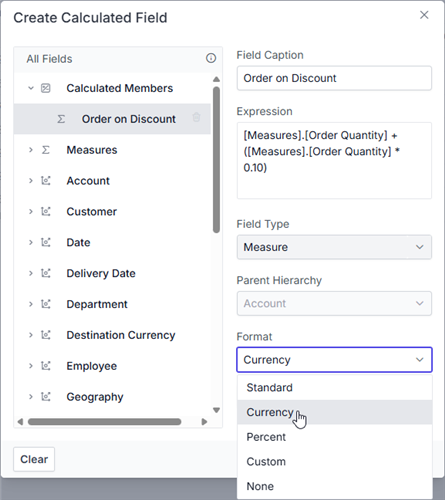The width and height of the screenshot is (445, 500).
Task: Click the Clear button
Action: coord(34,459)
